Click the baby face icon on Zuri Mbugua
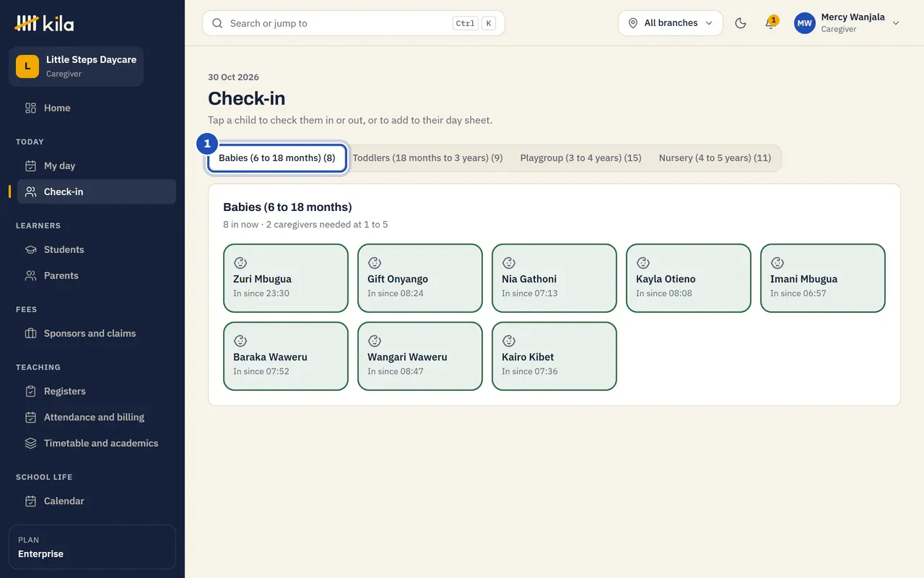 click(240, 263)
